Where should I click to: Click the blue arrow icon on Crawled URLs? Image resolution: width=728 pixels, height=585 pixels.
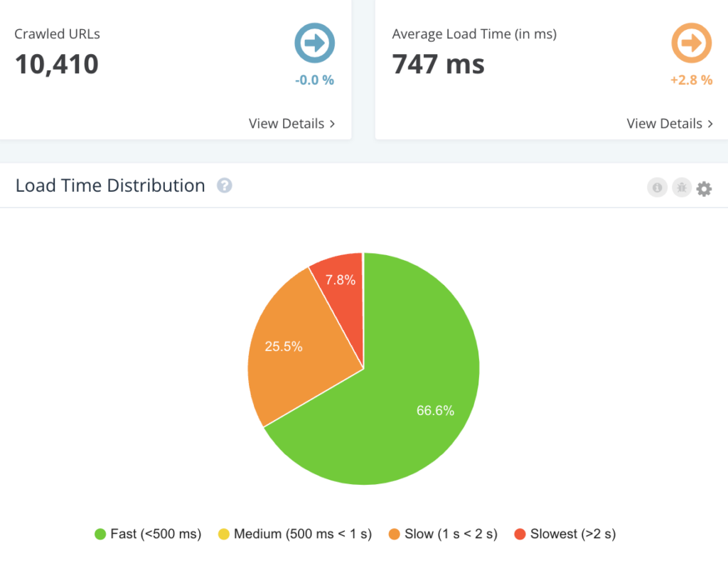[x=315, y=43]
